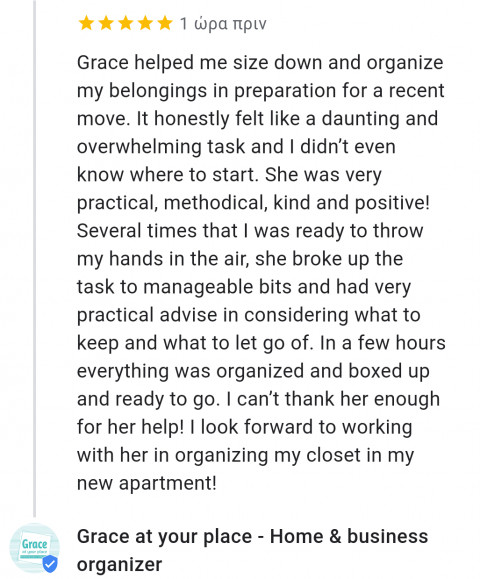Click the second rating star
Image resolution: width=480 pixels, height=579 pixels.
(106, 23)
